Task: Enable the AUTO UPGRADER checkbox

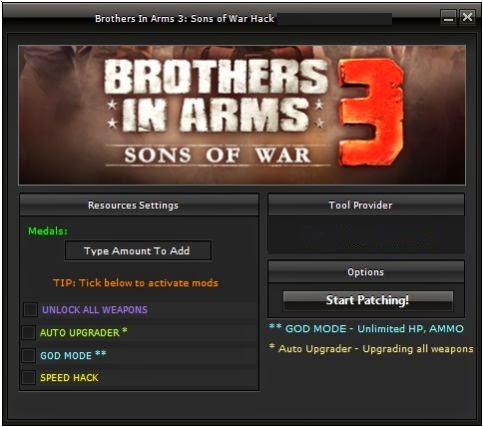Action: [28, 333]
